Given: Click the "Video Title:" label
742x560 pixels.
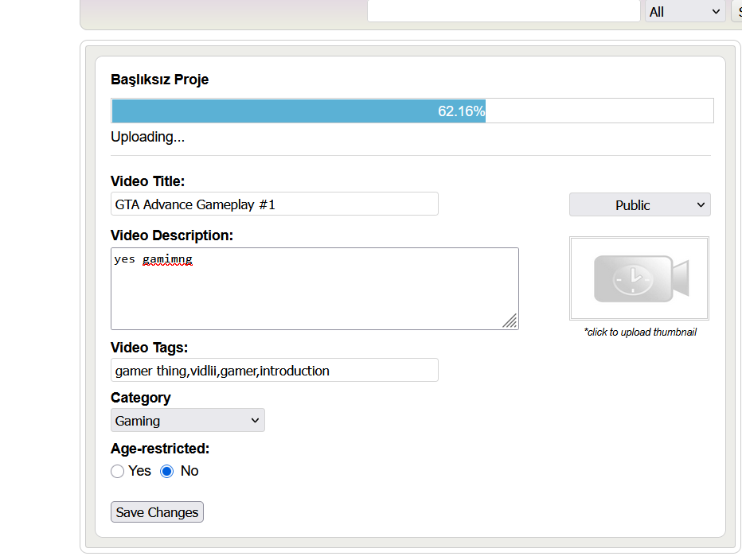Looking at the screenshot, I should [147, 181].
